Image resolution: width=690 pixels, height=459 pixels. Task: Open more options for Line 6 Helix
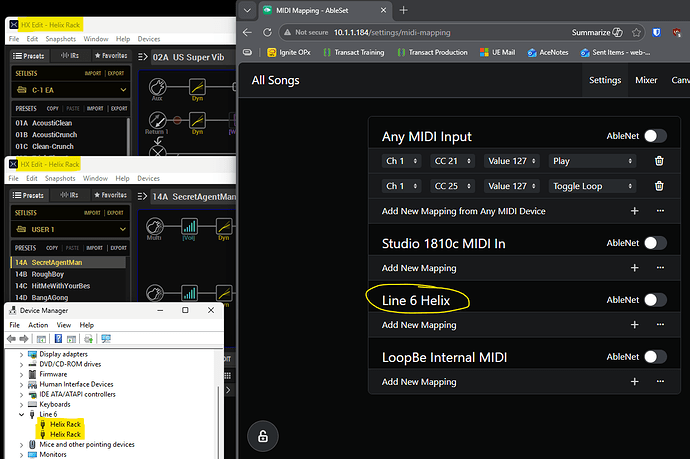(660, 324)
